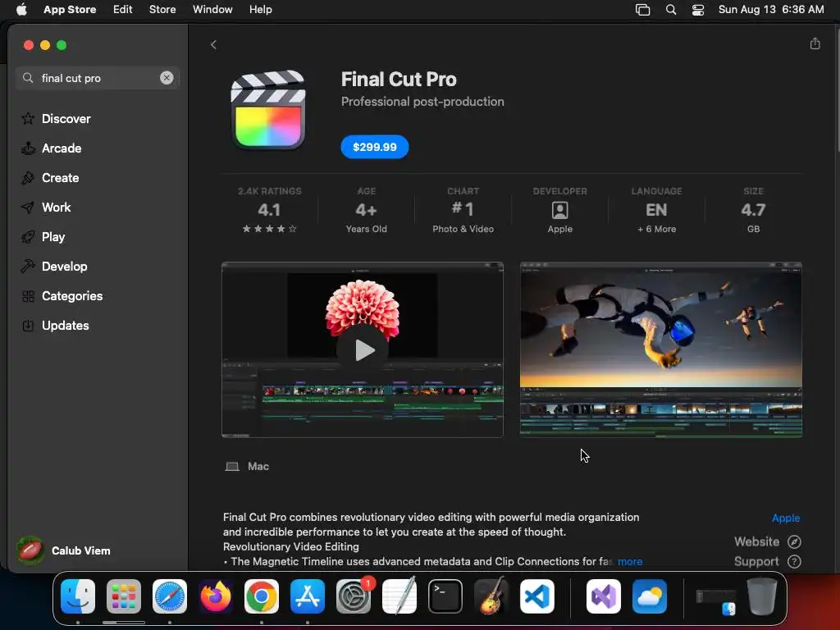Open the share menu icon
This screenshot has height=630, width=840.
[815, 43]
